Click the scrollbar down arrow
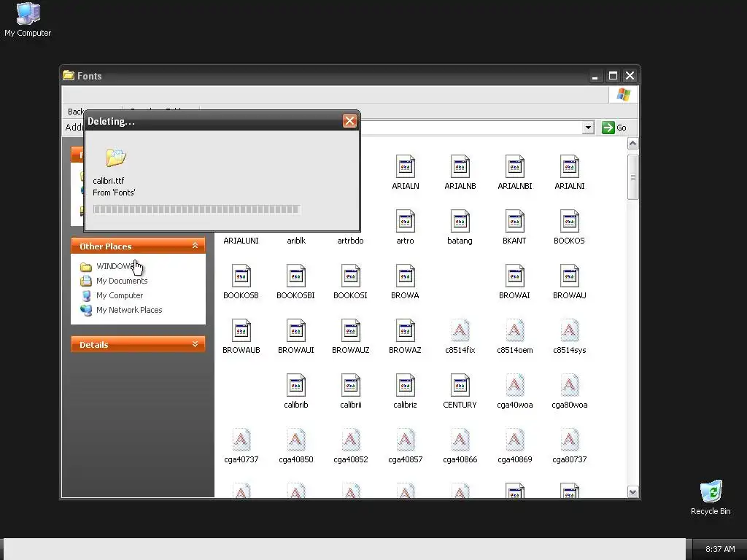The width and height of the screenshot is (747, 560). [632, 492]
